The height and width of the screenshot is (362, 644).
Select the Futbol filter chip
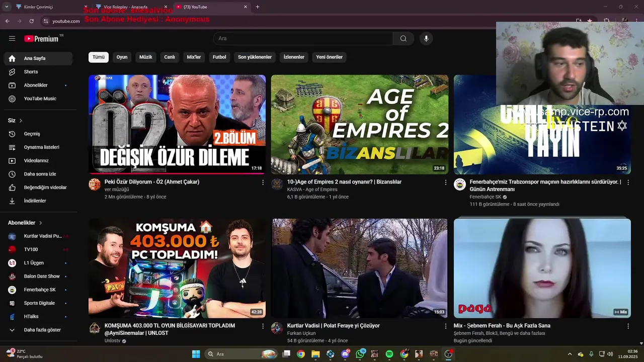point(219,57)
